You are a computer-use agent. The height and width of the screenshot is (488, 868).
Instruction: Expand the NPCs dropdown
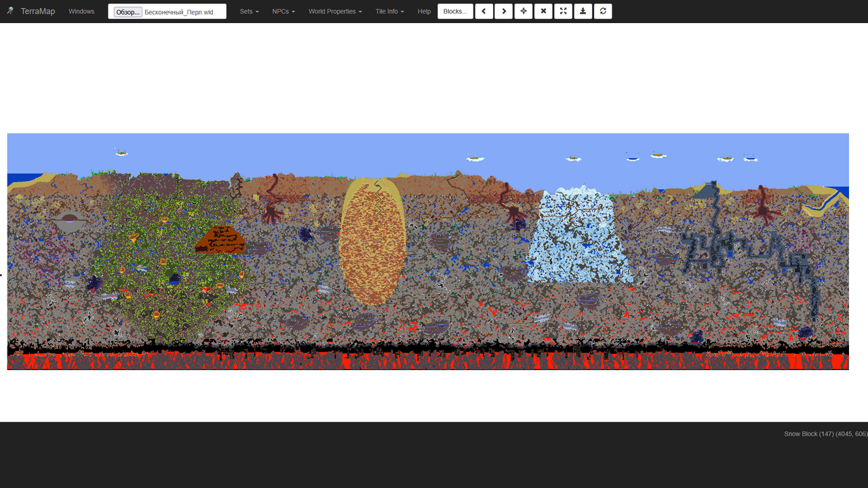click(x=283, y=12)
